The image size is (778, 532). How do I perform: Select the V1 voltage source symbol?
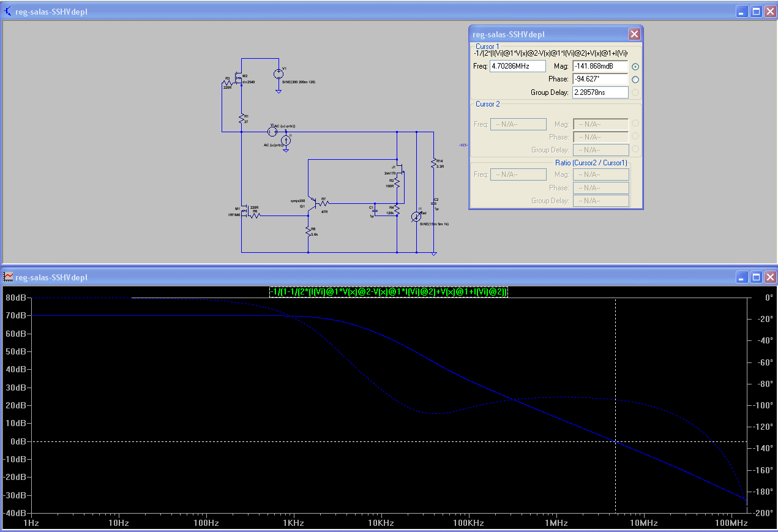[279, 74]
